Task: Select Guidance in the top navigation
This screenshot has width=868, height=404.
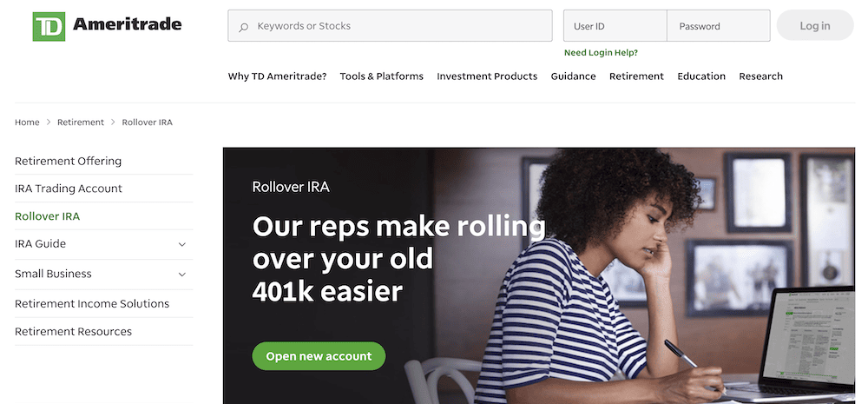Action: point(573,76)
